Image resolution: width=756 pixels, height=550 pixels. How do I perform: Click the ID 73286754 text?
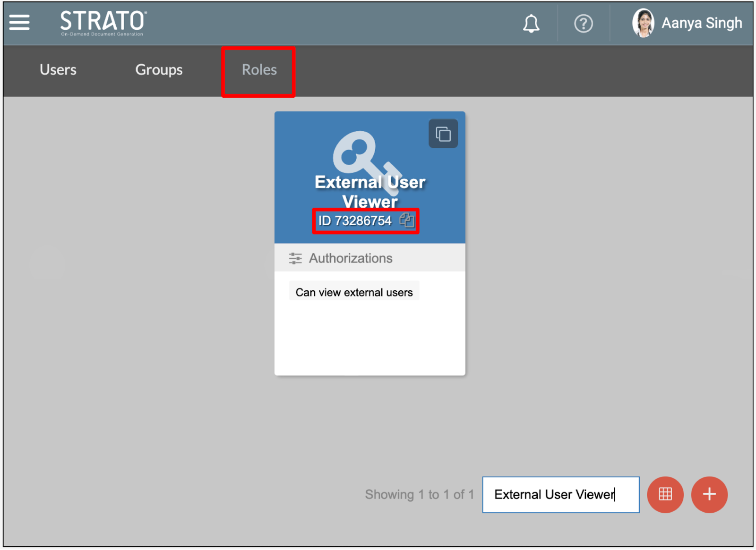[355, 220]
